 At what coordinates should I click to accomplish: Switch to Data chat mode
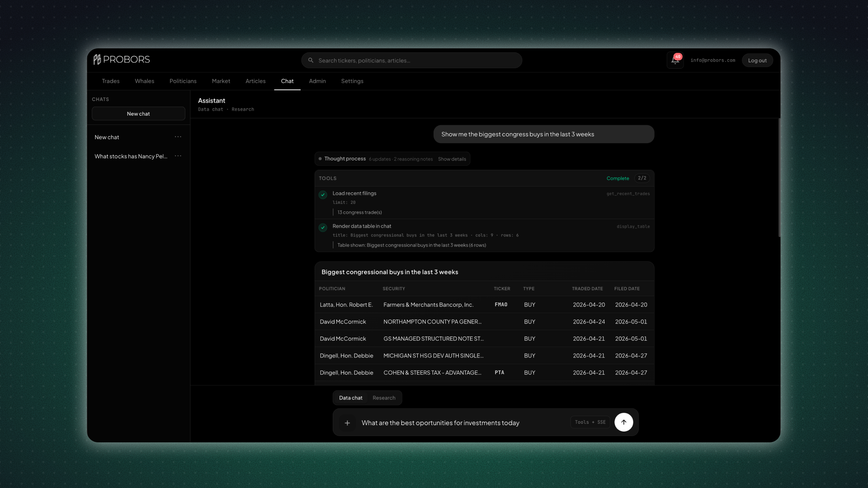[351, 398]
